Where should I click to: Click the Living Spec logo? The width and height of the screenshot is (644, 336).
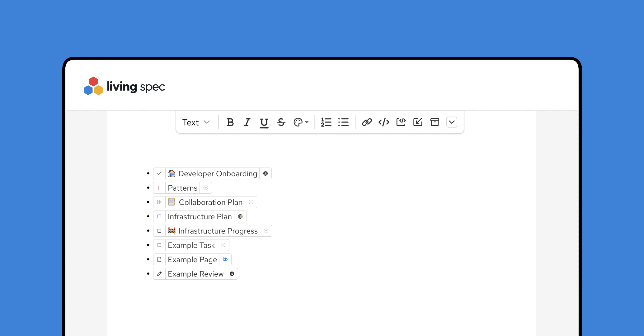[x=124, y=86]
